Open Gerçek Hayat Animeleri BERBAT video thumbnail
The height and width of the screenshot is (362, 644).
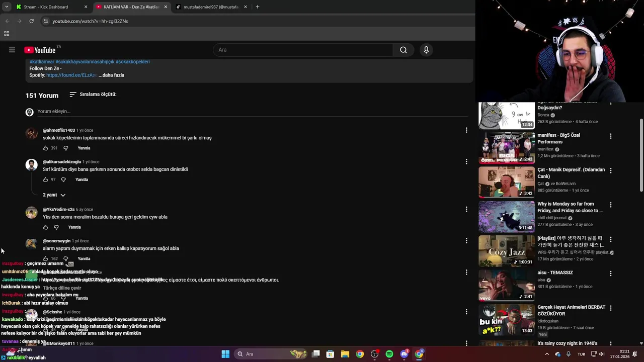(x=507, y=320)
